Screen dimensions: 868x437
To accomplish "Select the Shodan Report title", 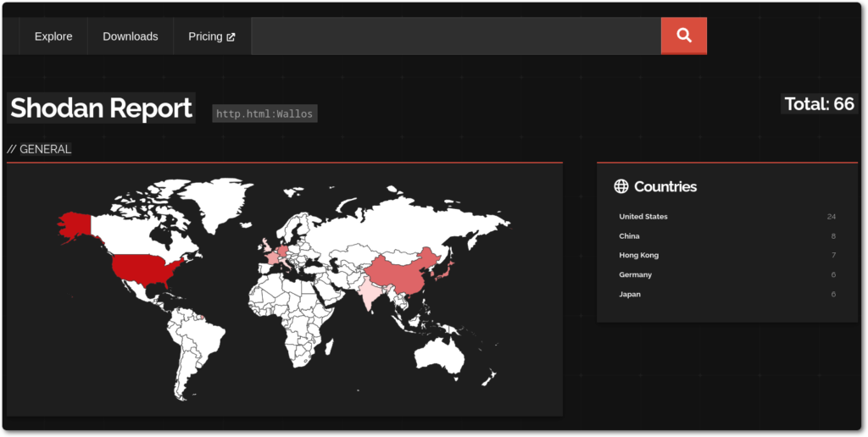I will click(101, 108).
